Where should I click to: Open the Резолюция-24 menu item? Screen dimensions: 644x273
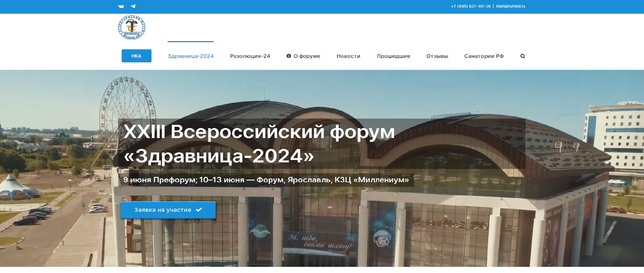click(x=250, y=56)
